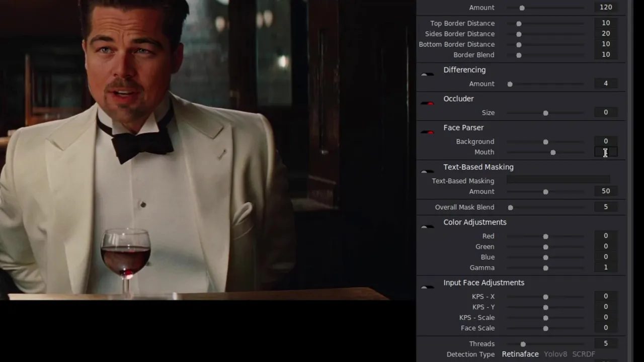This screenshot has width=644, height=362.
Task: Click the Face Scale value field
Action: (x=606, y=328)
